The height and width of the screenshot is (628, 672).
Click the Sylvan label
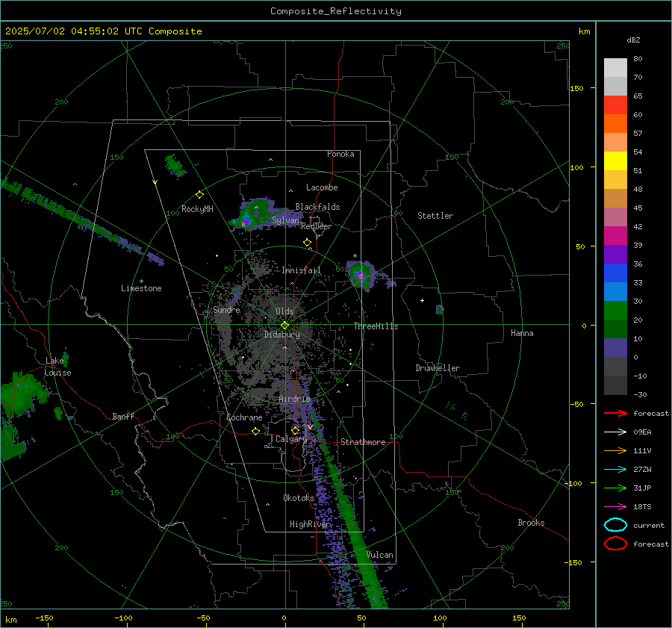285,220
